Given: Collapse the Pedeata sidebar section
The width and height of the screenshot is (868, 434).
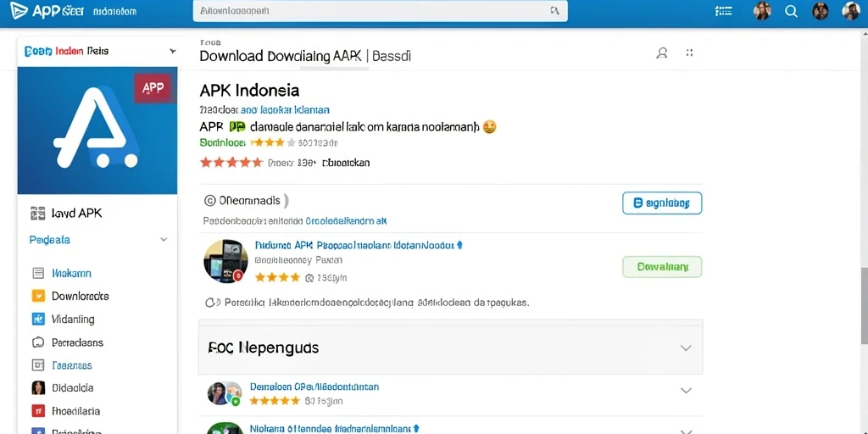Looking at the screenshot, I should pos(164,240).
